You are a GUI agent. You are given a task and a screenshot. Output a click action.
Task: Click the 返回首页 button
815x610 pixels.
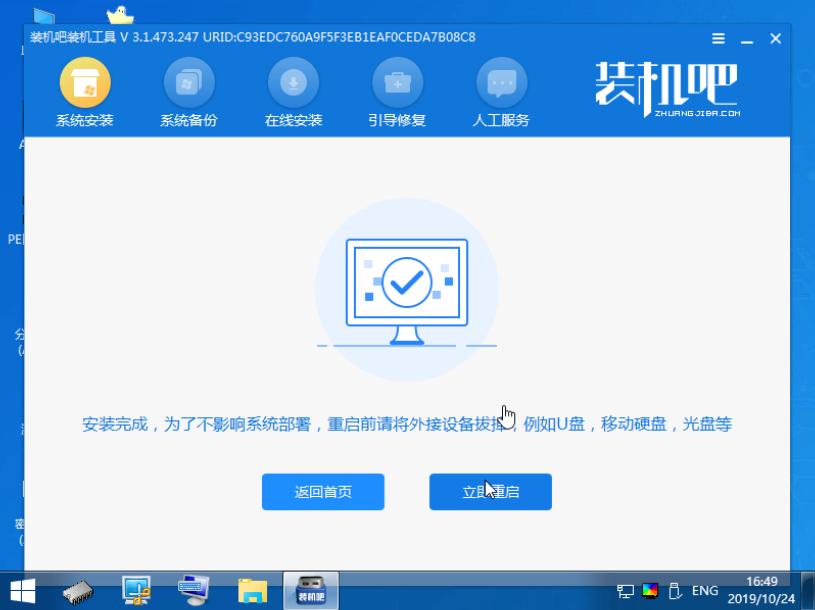323,491
